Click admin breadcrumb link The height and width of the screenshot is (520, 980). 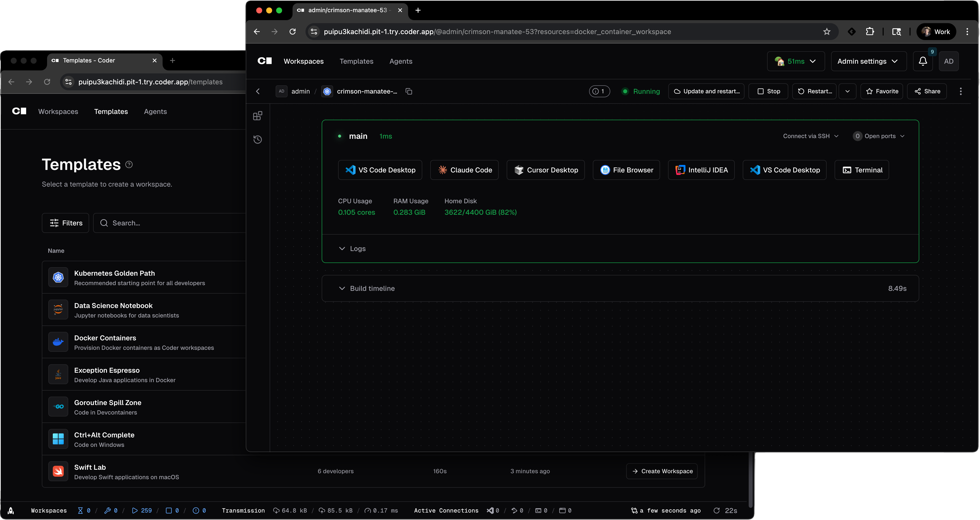(x=301, y=91)
